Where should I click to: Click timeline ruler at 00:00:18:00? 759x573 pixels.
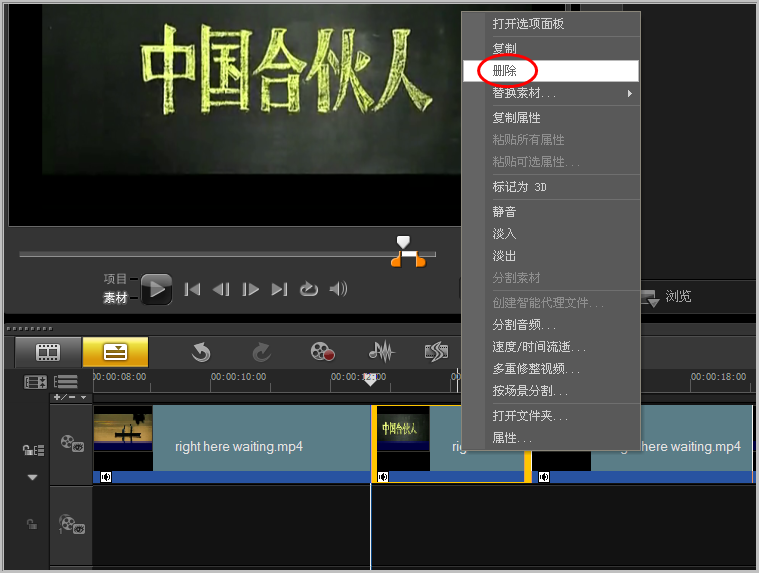click(718, 377)
